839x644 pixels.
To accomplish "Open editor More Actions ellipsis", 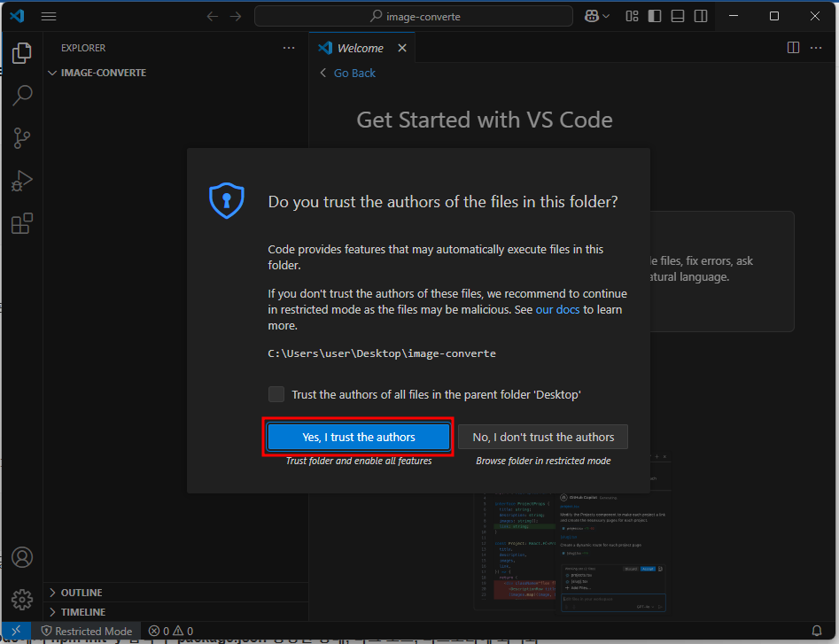I will [816, 48].
